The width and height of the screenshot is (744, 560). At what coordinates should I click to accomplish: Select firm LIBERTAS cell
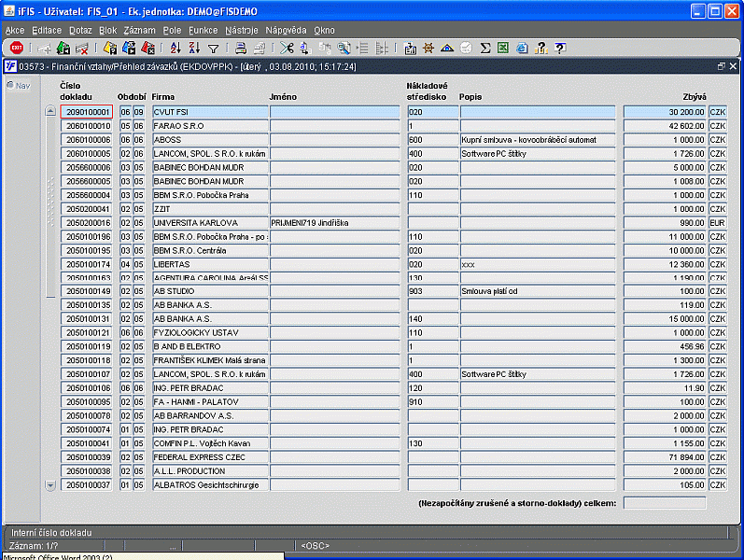210,264
